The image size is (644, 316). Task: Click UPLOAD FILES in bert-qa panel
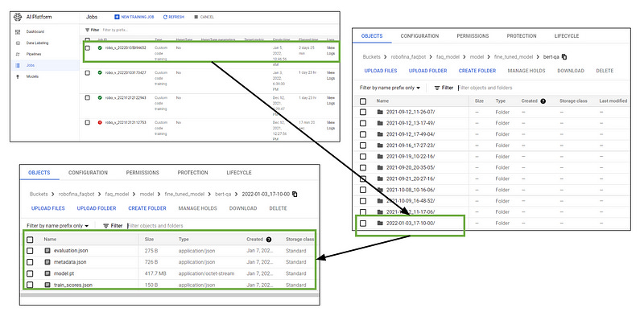[x=381, y=71]
